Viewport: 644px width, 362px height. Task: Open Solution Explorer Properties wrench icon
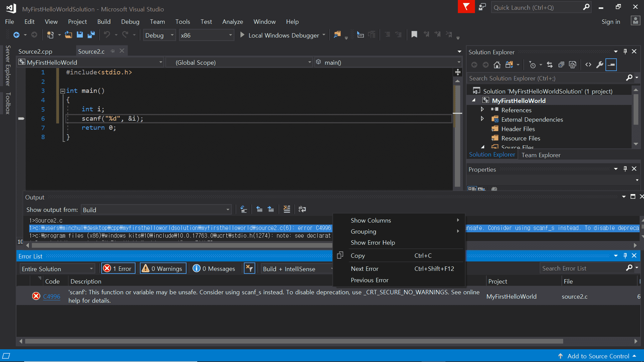click(x=599, y=65)
